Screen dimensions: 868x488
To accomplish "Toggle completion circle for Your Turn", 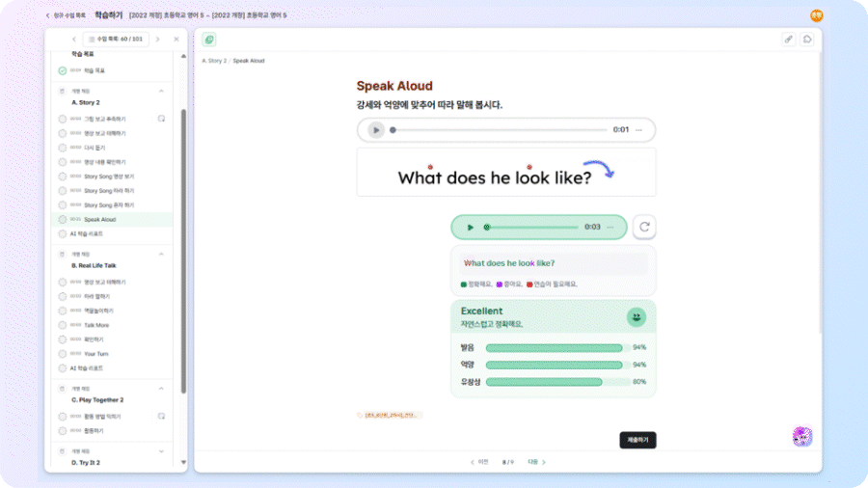I will [63, 354].
